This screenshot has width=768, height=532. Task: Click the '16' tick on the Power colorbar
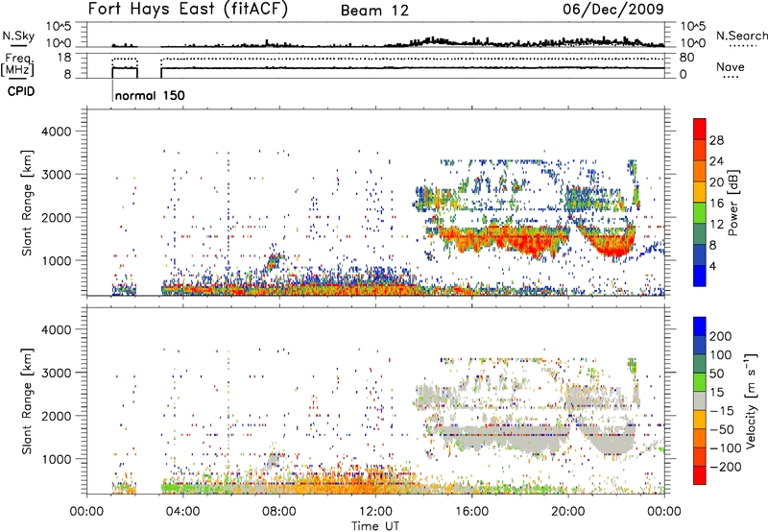point(716,203)
